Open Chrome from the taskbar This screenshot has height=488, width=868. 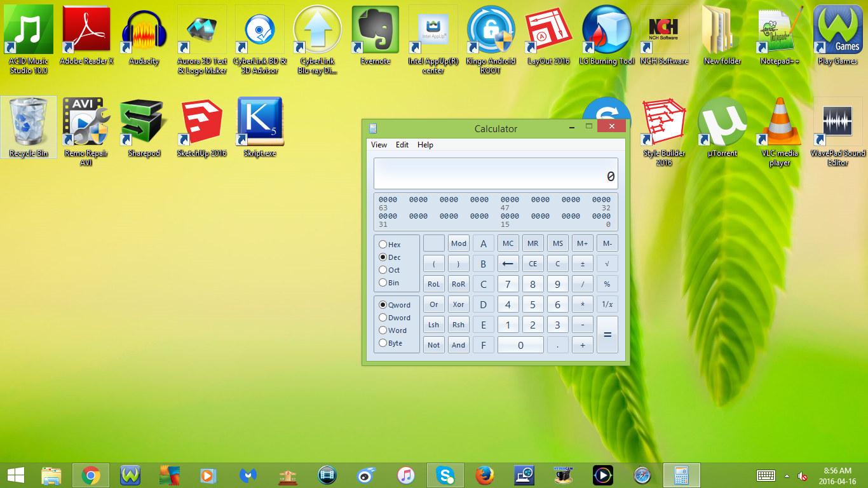[x=90, y=475]
